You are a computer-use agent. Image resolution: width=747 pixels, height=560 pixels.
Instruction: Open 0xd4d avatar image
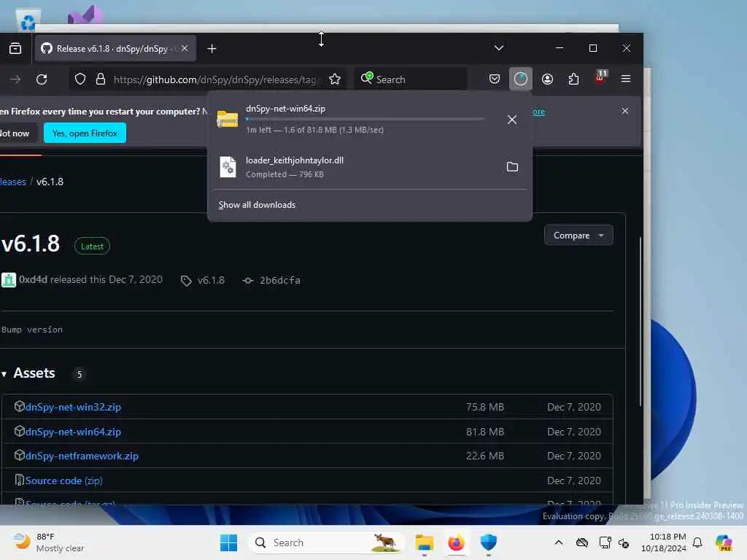click(x=9, y=280)
